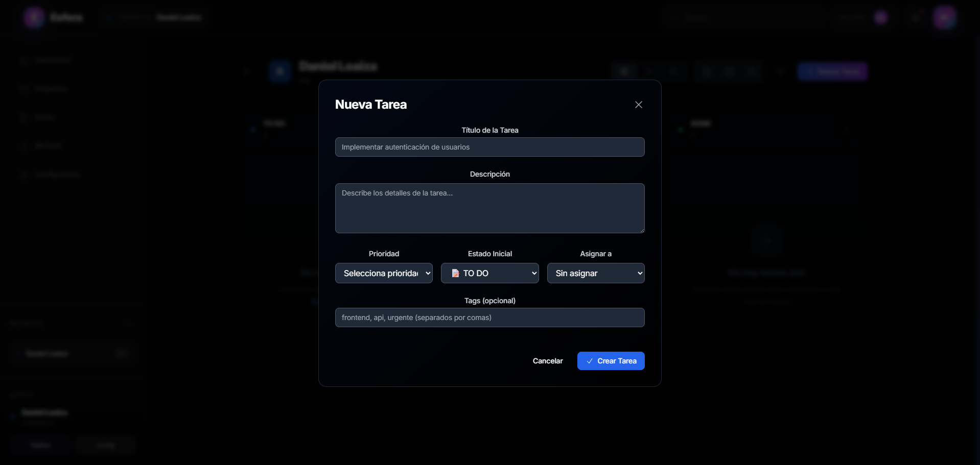Click the checkmark icon on the Crear Tarea button
Screen dimensions: 980x465
[x=590, y=361]
